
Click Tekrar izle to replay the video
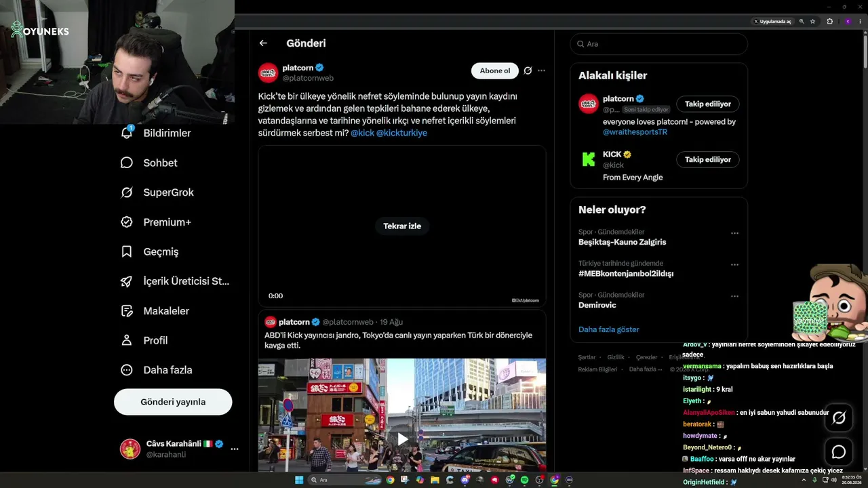pyautogui.click(x=402, y=226)
